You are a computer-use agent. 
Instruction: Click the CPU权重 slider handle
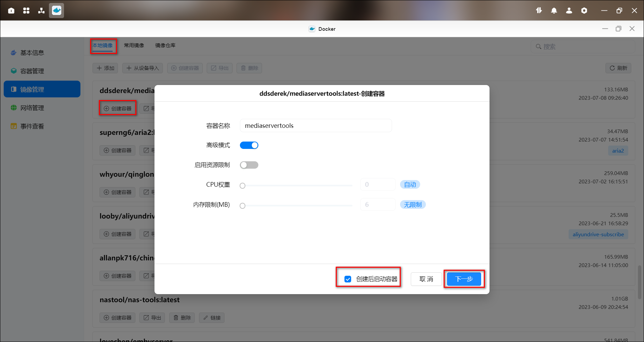coord(243,186)
